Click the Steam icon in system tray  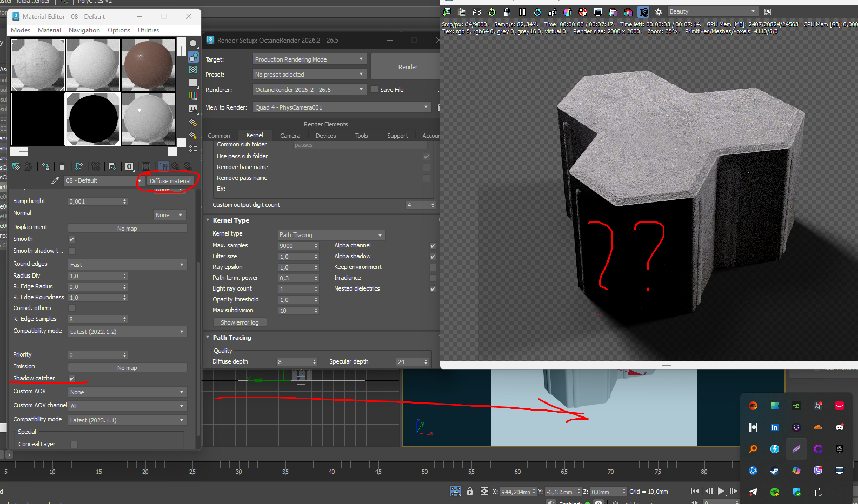(774, 471)
